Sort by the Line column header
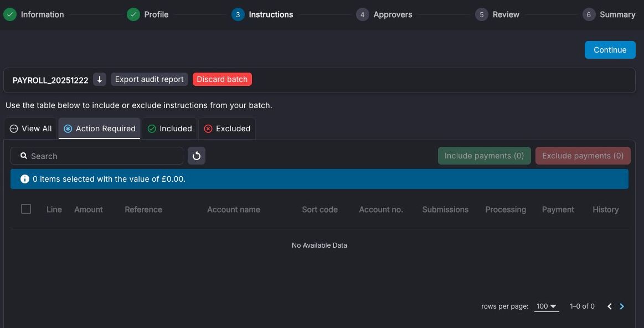 coord(54,209)
